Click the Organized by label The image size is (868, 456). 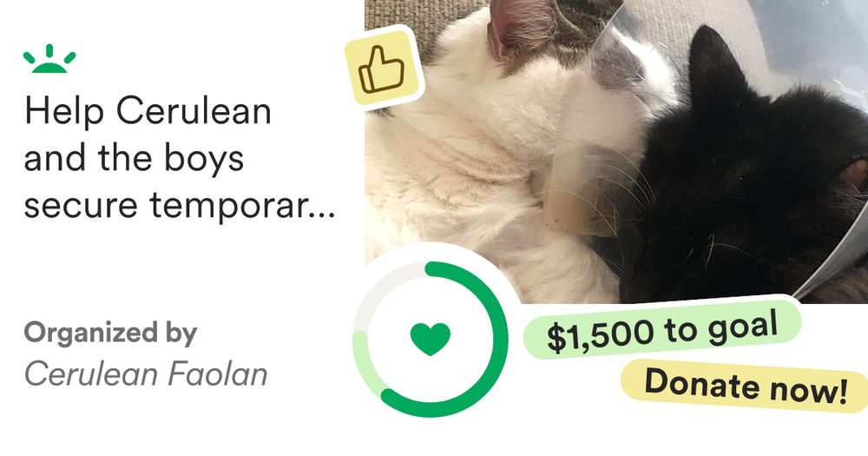coord(110,334)
